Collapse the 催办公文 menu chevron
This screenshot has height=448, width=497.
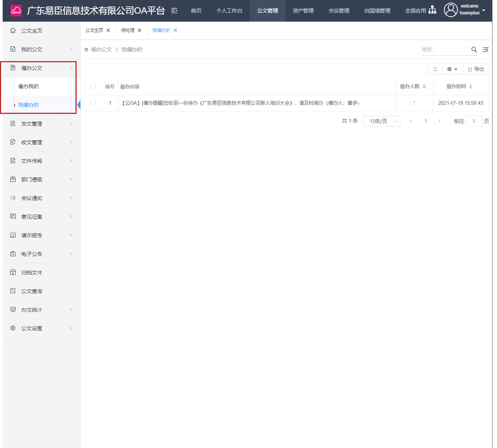click(x=71, y=68)
